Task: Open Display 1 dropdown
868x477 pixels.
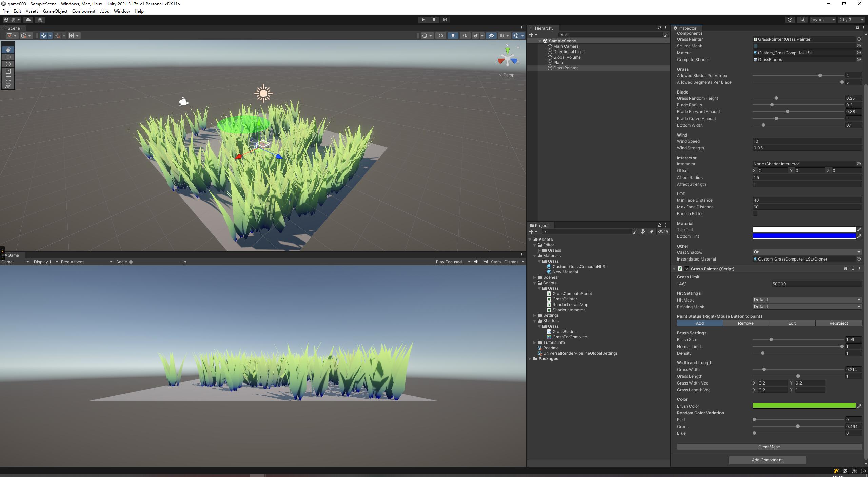Action: [46, 262]
